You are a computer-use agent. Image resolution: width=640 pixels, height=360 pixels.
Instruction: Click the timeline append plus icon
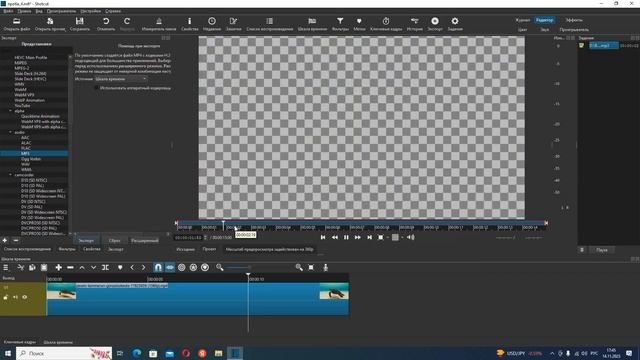tap(59, 267)
